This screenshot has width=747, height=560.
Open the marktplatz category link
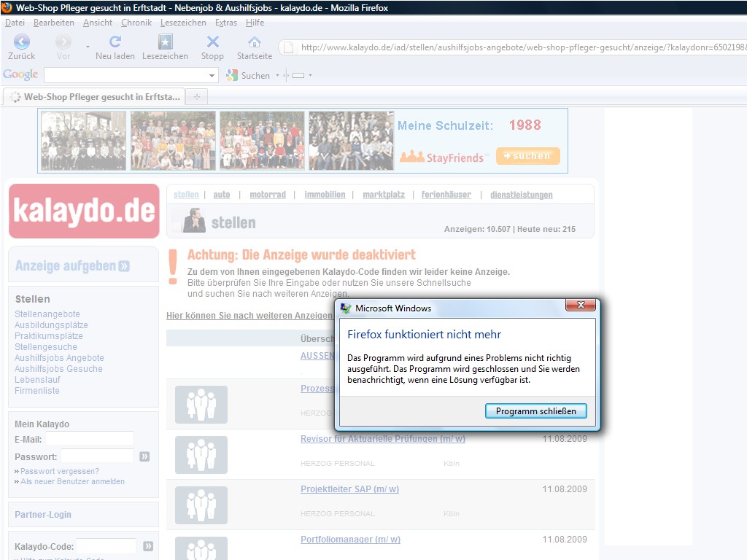[x=384, y=194]
